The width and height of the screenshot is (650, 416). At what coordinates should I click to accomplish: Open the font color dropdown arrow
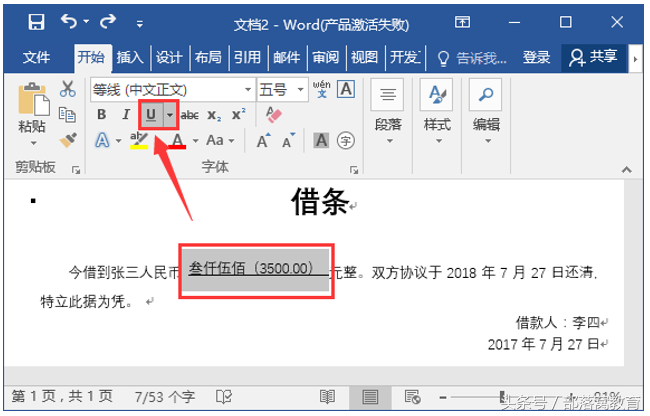(195, 141)
